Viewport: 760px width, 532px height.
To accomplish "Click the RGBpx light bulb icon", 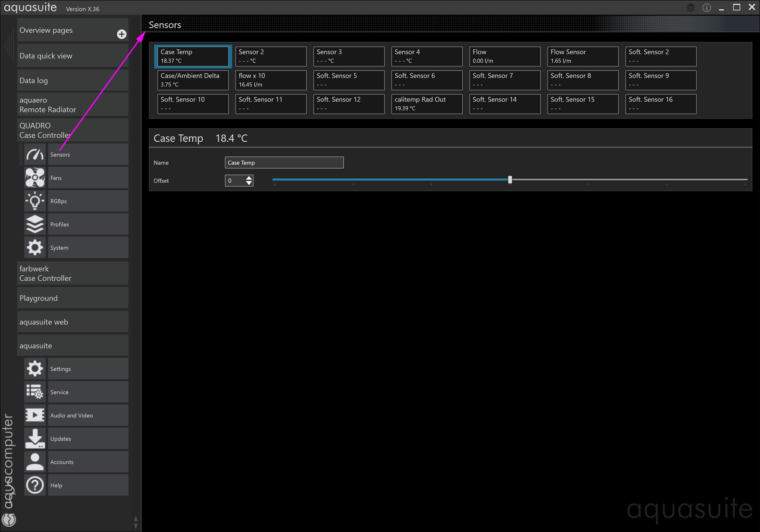I will point(35,201).
